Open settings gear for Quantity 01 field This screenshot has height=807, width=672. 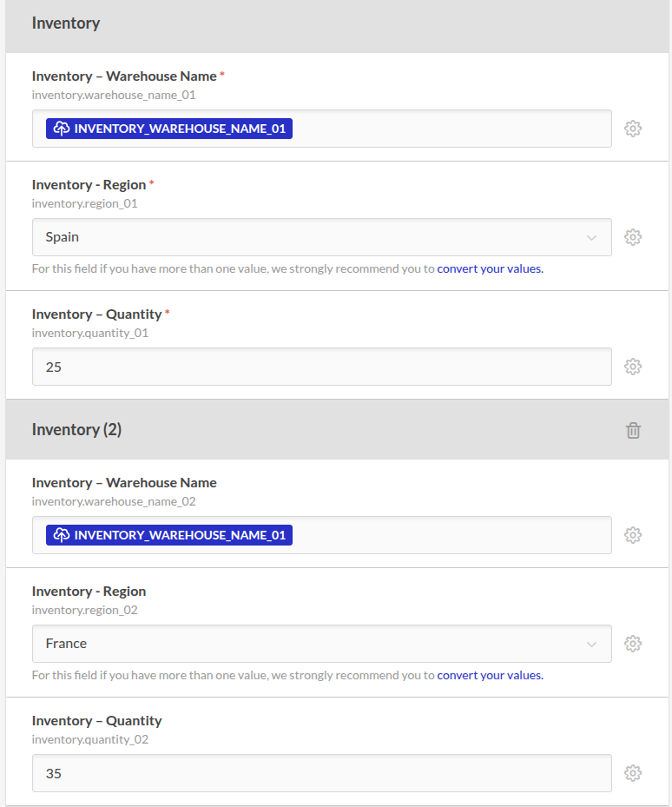(x=632, y=367)
